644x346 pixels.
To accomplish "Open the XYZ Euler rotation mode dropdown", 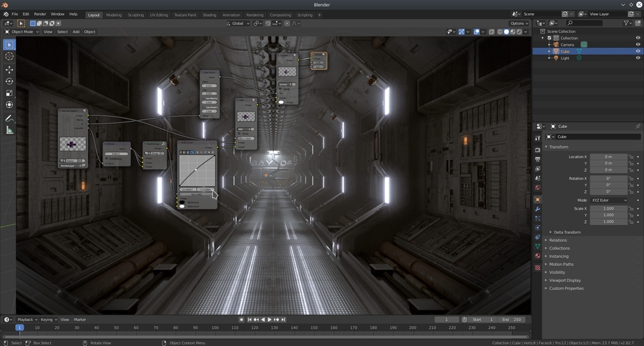I will coord(608,200).
